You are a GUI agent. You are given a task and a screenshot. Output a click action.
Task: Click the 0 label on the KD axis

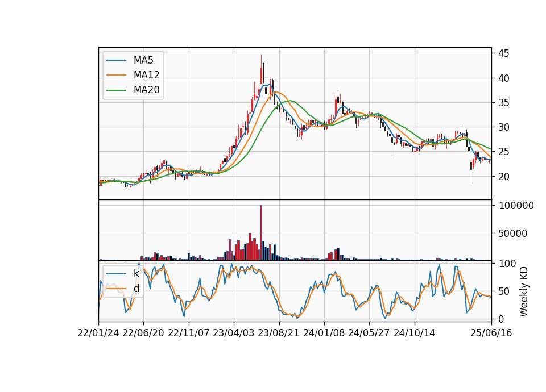[501, 319]
